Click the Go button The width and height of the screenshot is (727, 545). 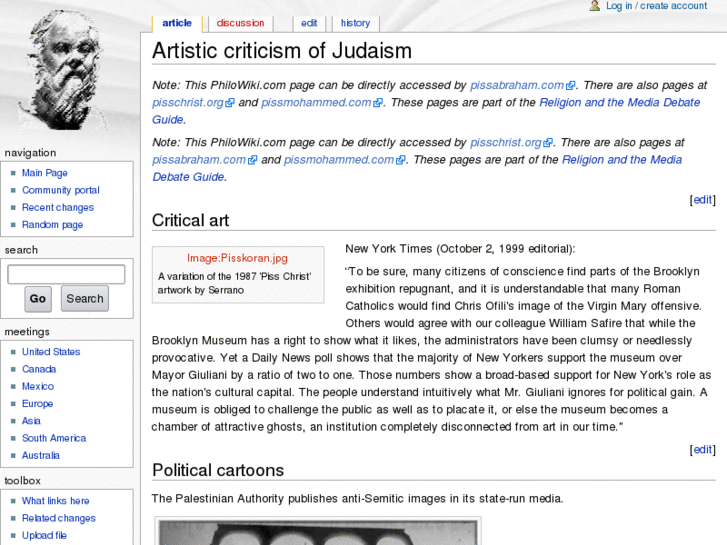pyautogui.click(x=38, y=299)
